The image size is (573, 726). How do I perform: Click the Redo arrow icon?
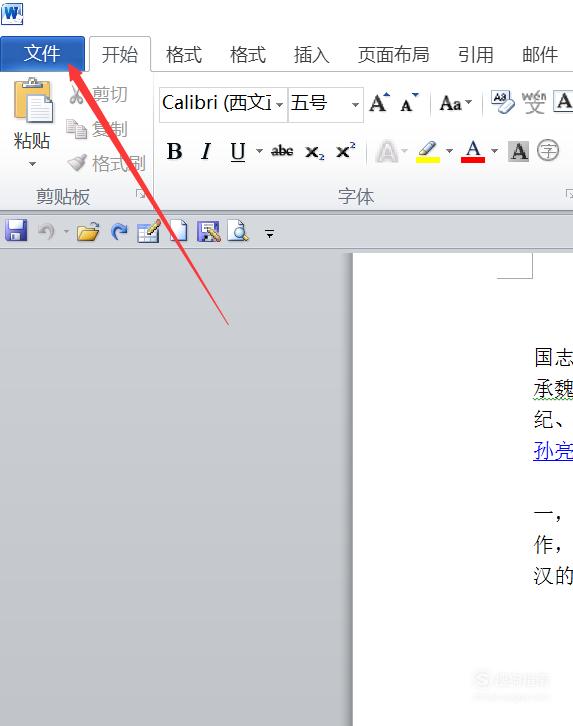(120, 231)
